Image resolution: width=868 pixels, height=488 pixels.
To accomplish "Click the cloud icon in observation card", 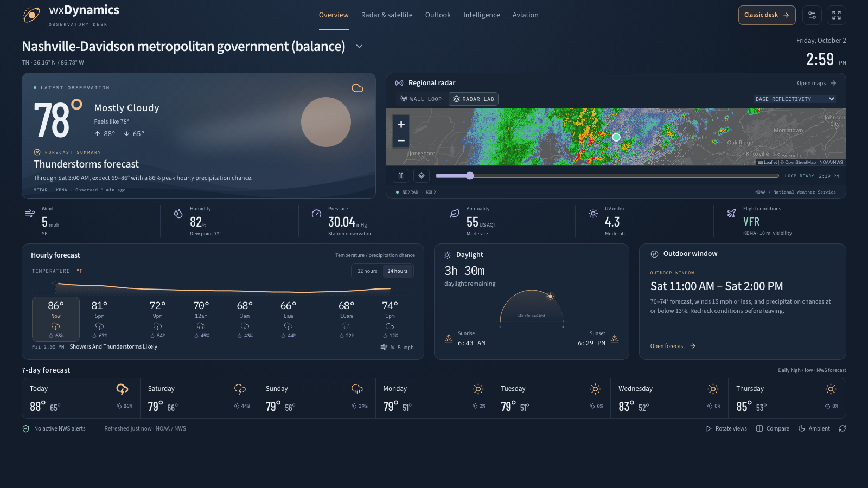I will 358,88.
